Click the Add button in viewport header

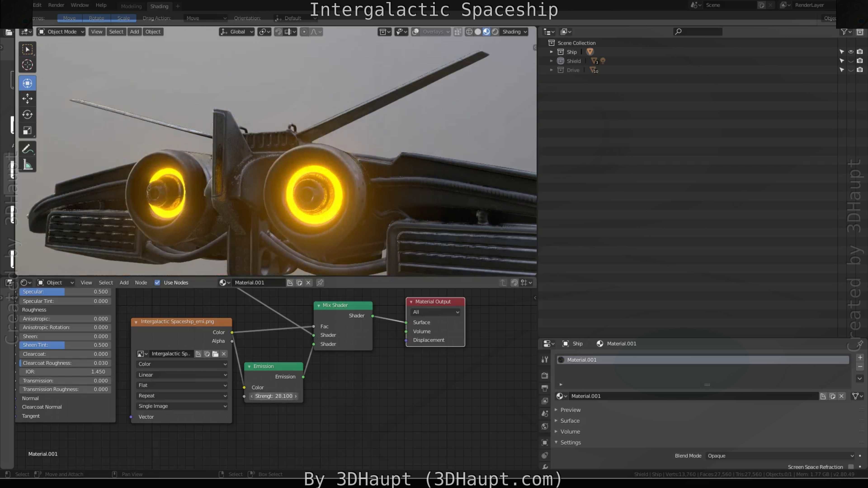[x=134, y=32]
